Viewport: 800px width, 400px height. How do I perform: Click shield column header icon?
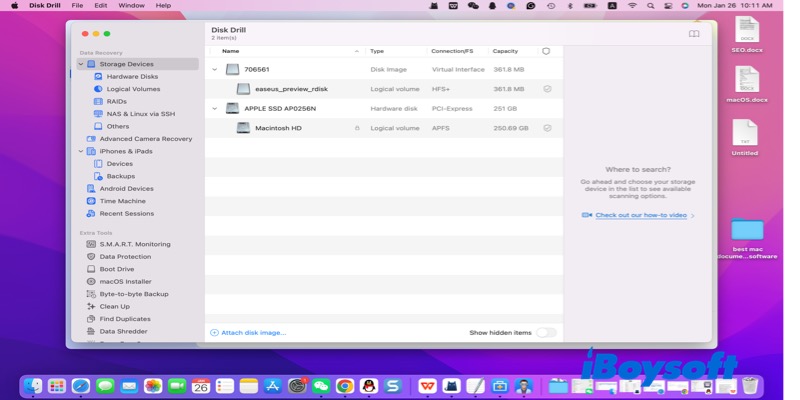pos(546,51)
